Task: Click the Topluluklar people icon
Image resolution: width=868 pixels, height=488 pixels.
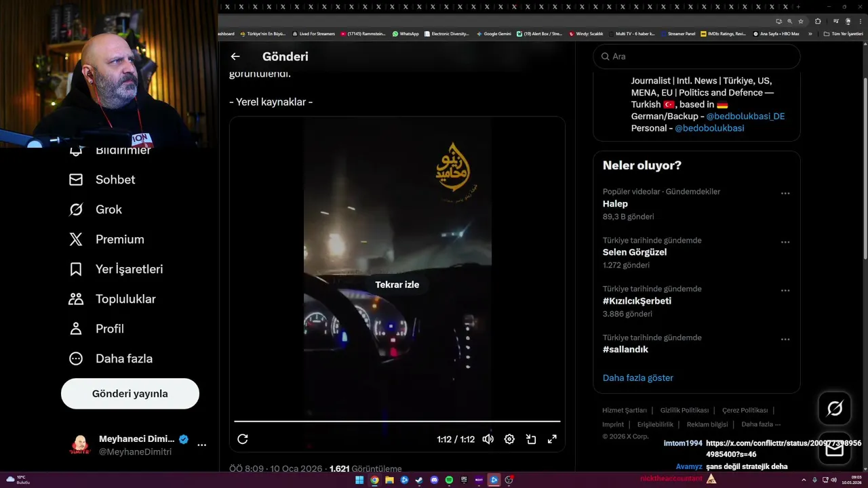Action: coord(76,299)
